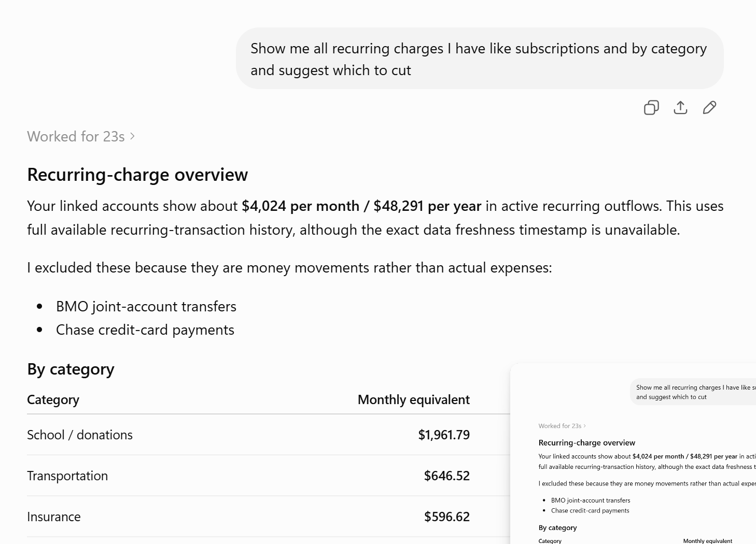Select the 'Insurance' row label

(54, 517)
